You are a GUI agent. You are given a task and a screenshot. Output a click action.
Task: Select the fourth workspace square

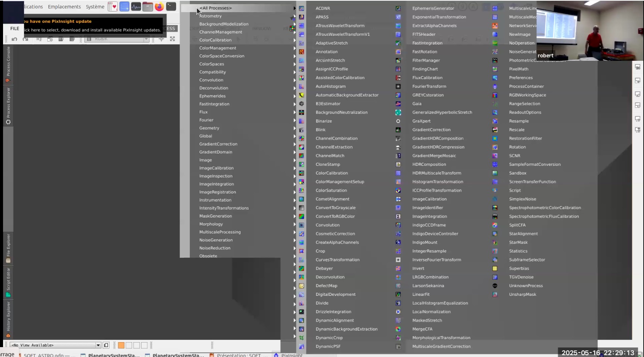tap(144, 345)
